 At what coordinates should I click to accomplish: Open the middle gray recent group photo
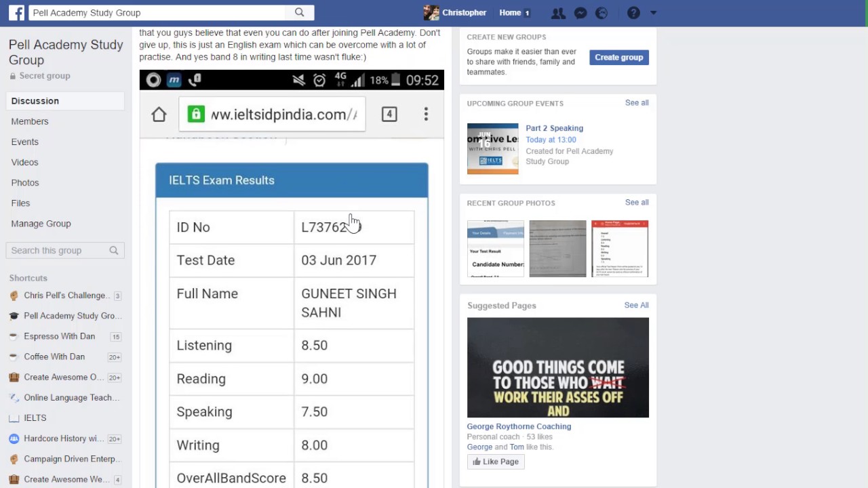pos(557,249)
